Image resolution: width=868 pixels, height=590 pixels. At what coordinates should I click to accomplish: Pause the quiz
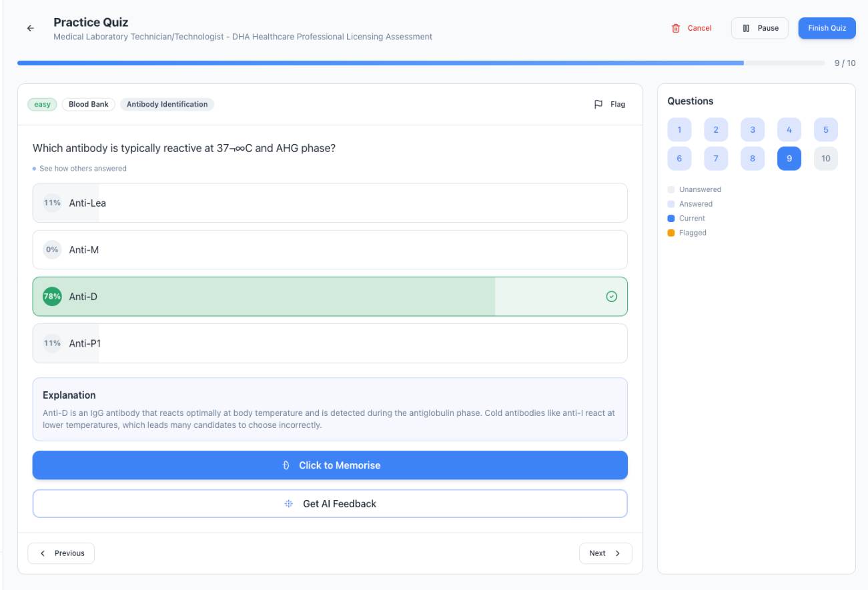click(x=760, y=28)
